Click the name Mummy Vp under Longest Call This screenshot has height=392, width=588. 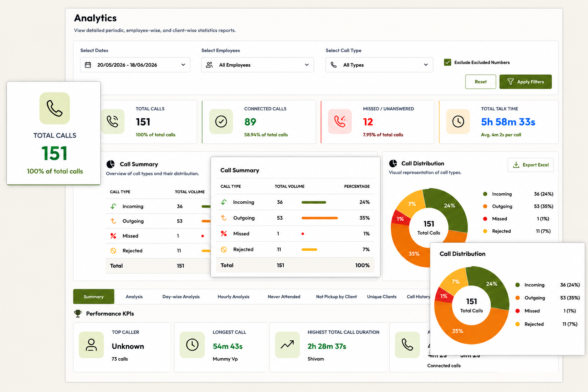225,359
